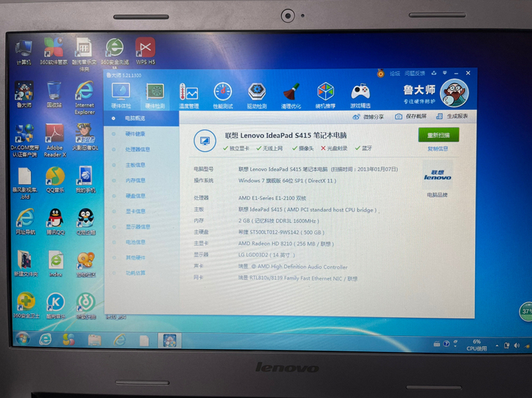Open the title bar dropdown menu arrow
Viewport: 532px width, 398px height.
[x=445, y=73]
